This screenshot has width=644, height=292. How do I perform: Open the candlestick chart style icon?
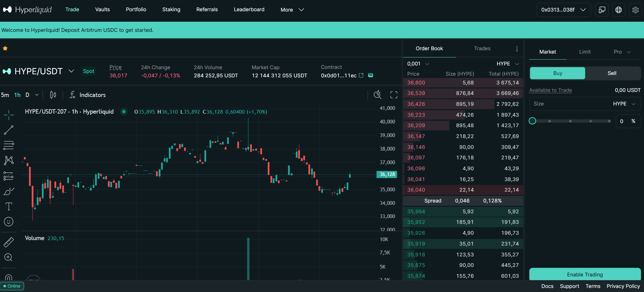point(53,95)
